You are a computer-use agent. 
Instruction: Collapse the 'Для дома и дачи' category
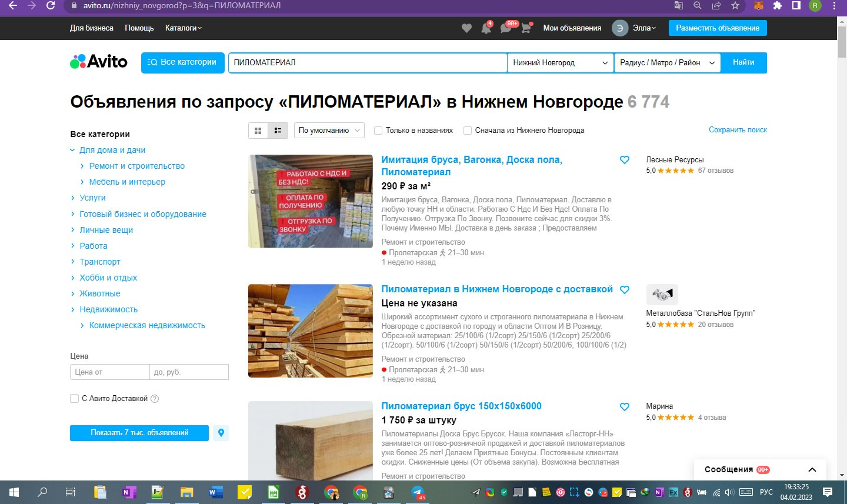tap(72, 151)
